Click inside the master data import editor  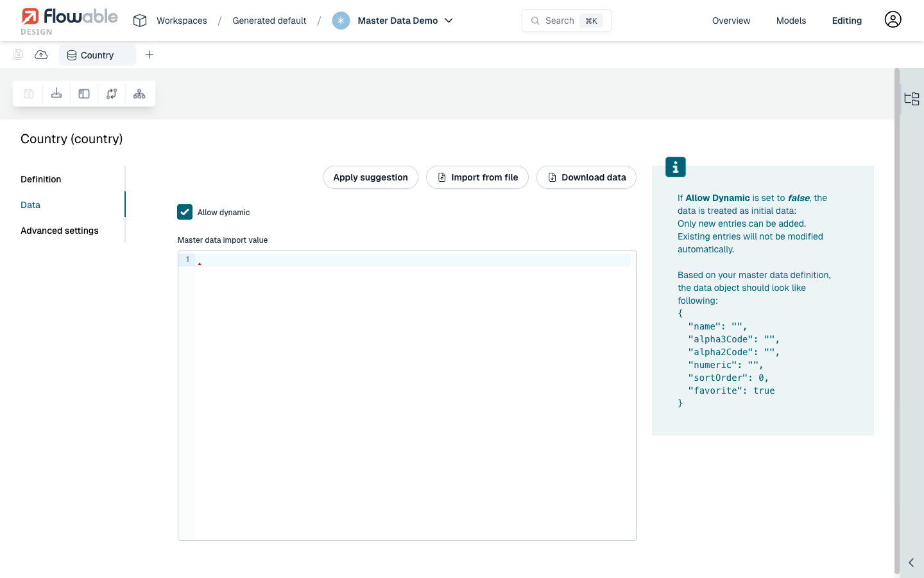[x=411, y=385]
